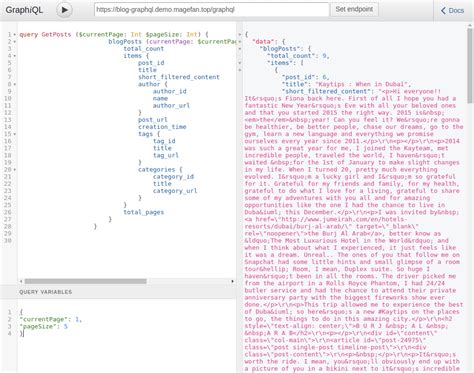Image resolution: width=474 pixels, height=373 pixels.
Task: Click the GraphiQL logo text
Action: click(24, 10)
